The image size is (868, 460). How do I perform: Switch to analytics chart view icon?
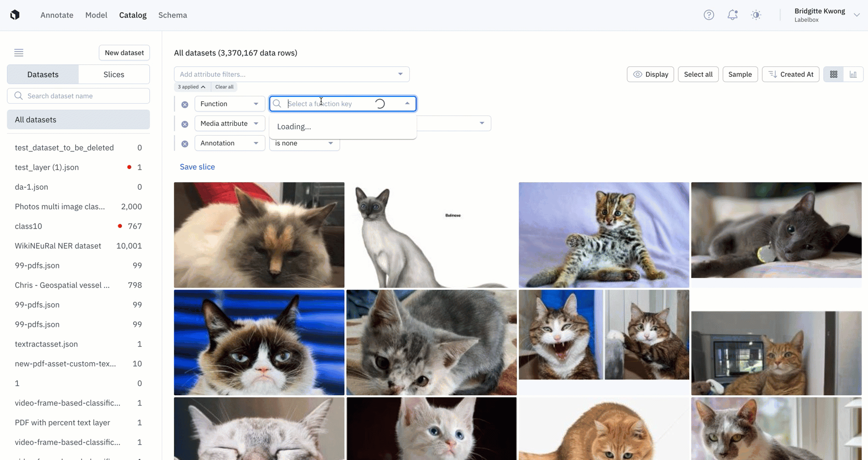pos(853,74)
